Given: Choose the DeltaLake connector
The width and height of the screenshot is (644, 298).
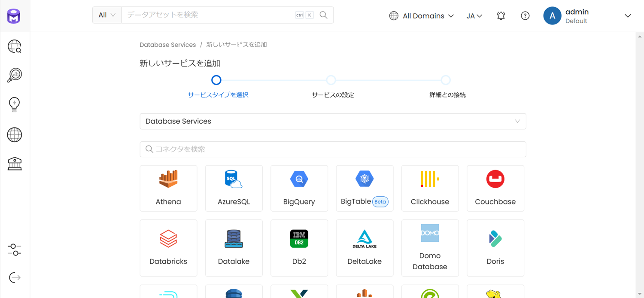Looking at the screenshot, I should click(365, 248).
